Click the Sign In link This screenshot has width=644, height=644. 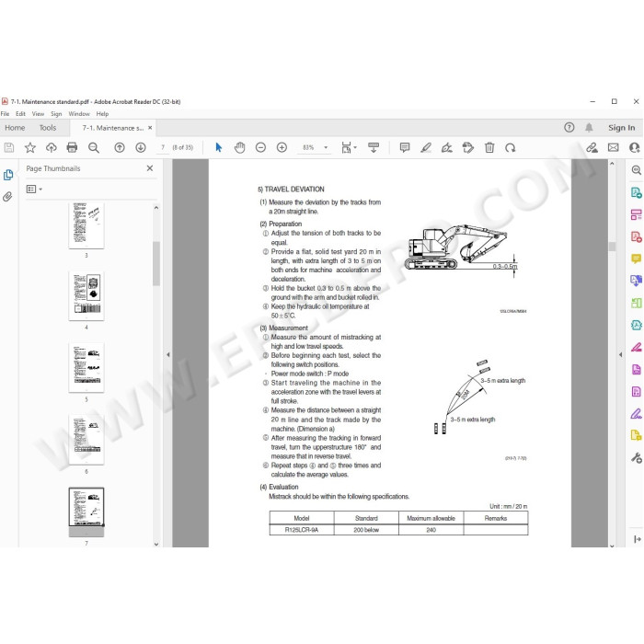(621, 128)
